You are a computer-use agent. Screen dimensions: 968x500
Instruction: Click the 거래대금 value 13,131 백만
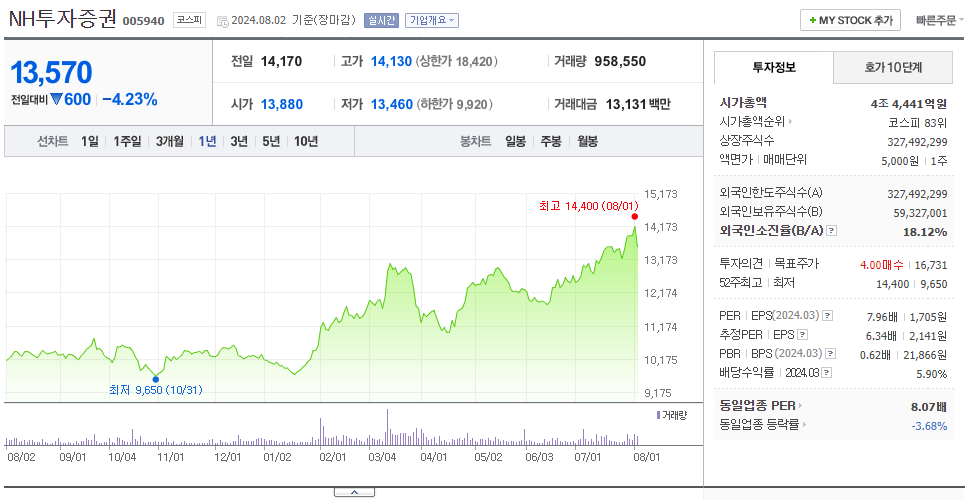point(638,104)
